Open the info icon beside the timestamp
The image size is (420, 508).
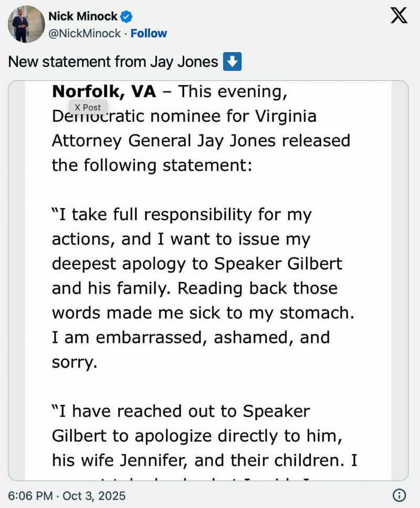click(399, 495)
